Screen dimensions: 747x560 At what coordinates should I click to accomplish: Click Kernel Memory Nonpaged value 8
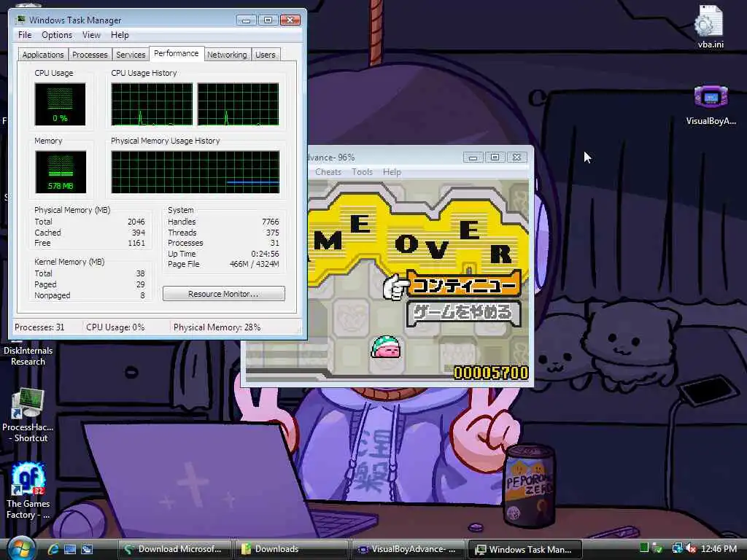click(142, 295)
